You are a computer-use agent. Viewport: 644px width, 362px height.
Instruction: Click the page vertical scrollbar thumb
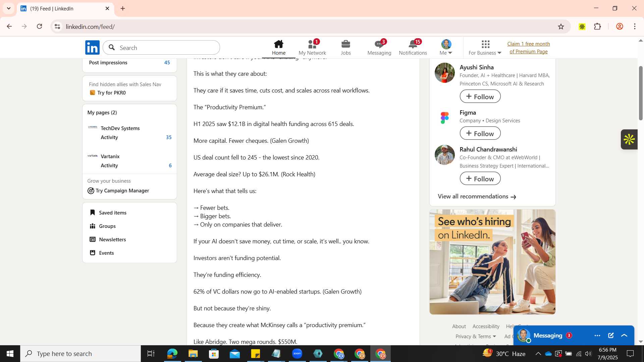641,93
